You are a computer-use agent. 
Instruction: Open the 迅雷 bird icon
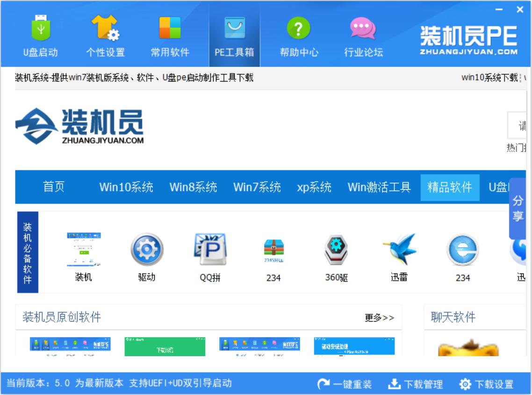(399, 249)
